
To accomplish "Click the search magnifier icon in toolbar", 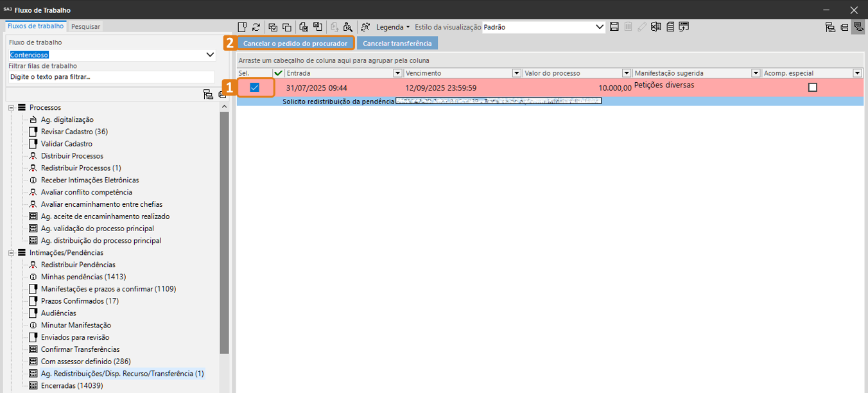I will [347, 27].
